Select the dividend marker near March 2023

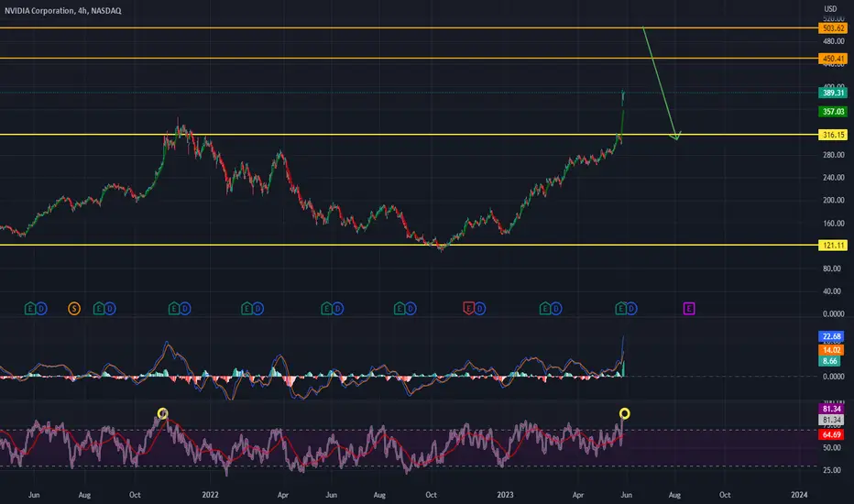click(x=556, y=309)
